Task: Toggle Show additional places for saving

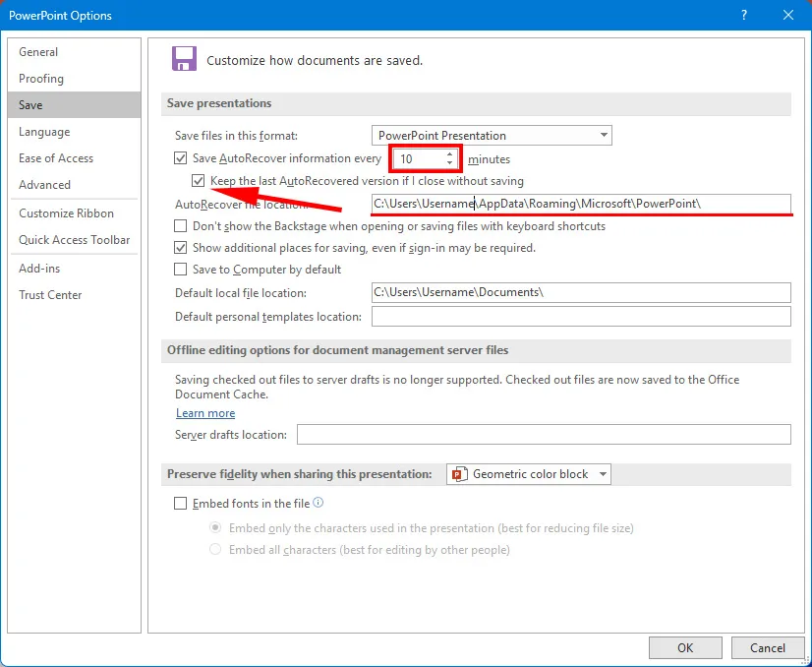Action: [180, 248]
